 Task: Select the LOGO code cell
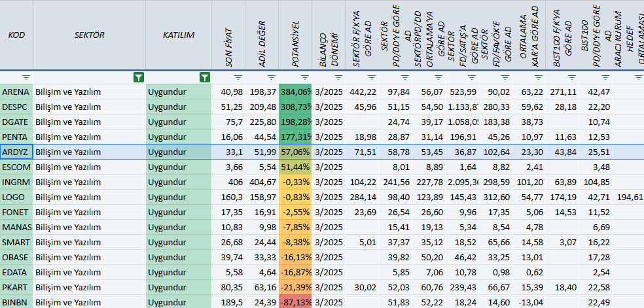pos(16,197)
